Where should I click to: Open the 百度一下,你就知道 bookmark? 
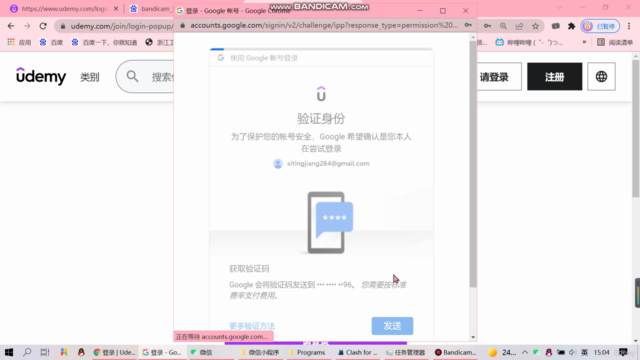point(104,42)
